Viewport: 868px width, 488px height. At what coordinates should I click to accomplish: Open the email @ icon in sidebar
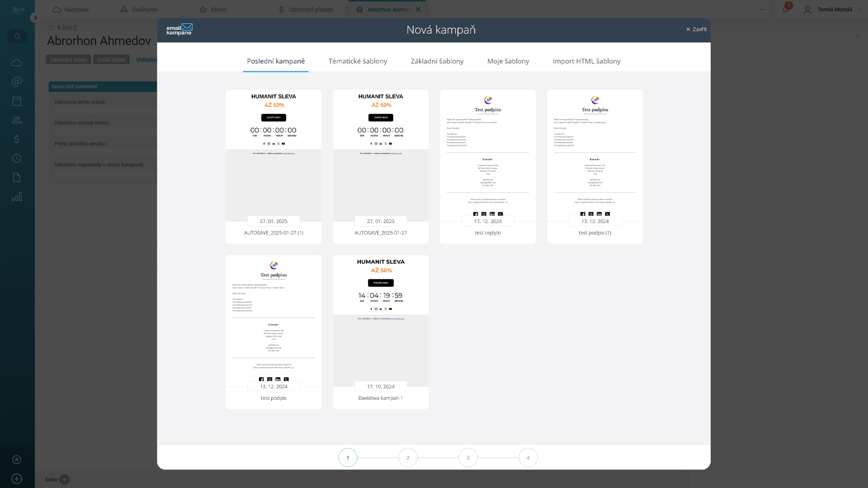pyautogui.click(x=17, y=82)
